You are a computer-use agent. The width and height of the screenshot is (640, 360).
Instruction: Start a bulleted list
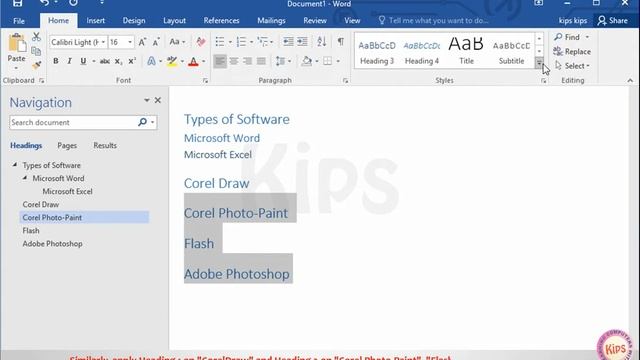[220, 42]
